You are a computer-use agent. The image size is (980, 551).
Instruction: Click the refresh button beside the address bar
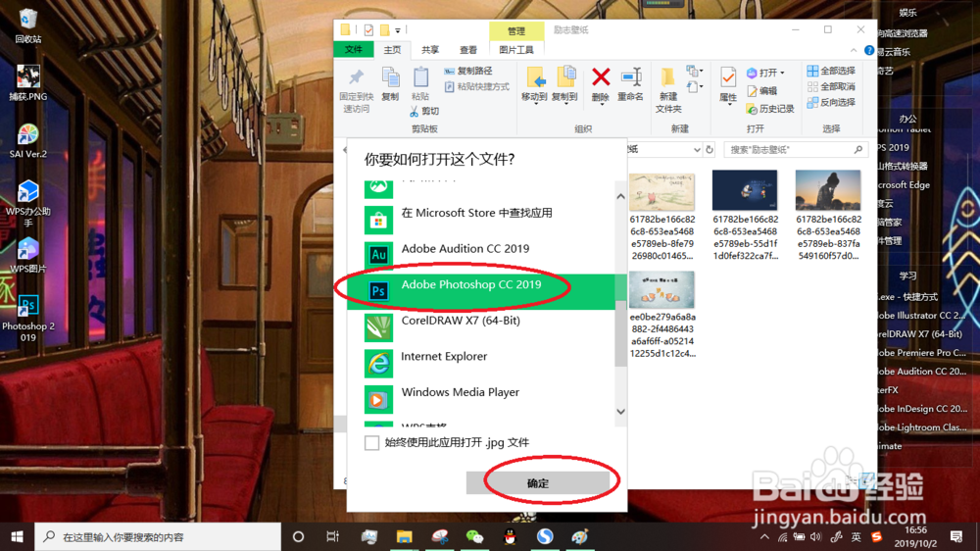click(x=710, y=150)
